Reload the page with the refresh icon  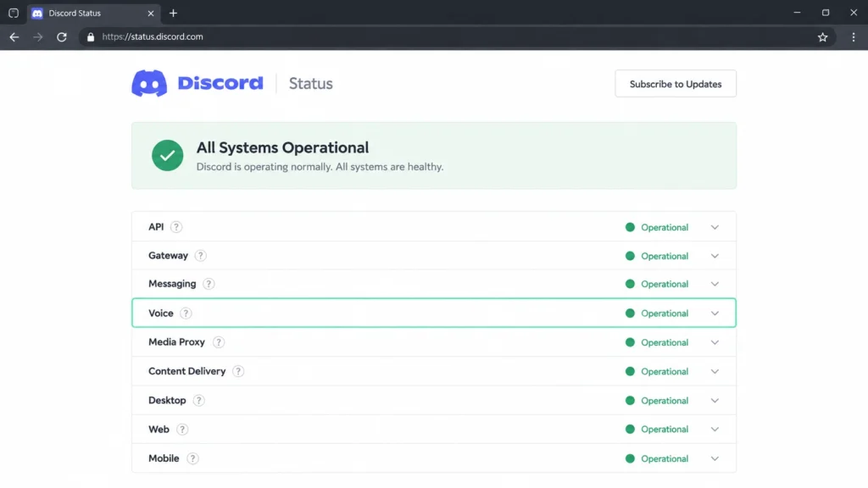click(61, 37)
